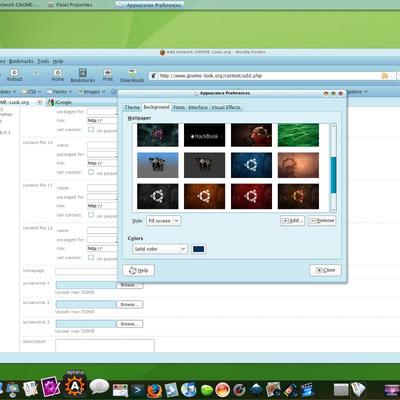Image resolution: width=400 pixels, height=400 pixels.
Task: Tick set content checkbox above content file 10
Action: click(x=91, y=129)
